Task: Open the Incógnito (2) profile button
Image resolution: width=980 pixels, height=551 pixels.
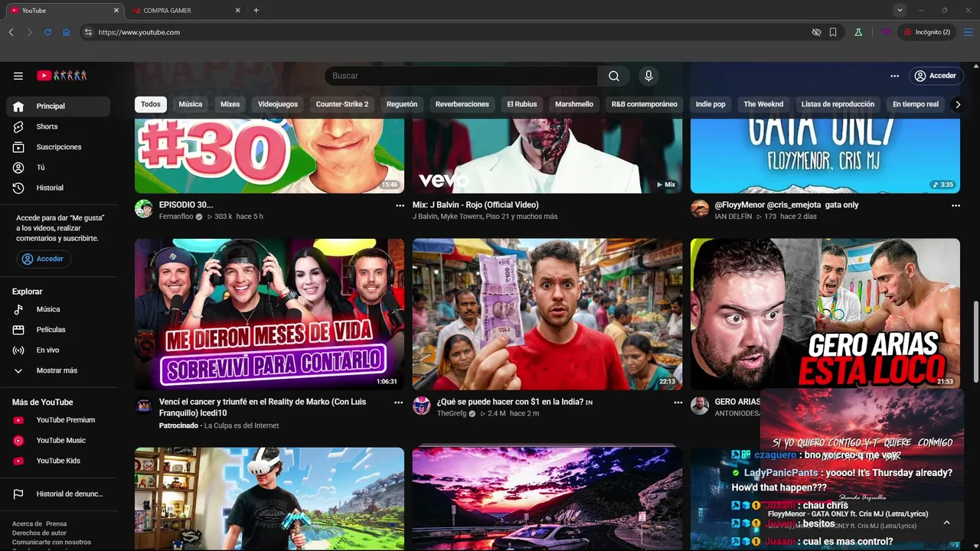Action: [x=926, y=32]
